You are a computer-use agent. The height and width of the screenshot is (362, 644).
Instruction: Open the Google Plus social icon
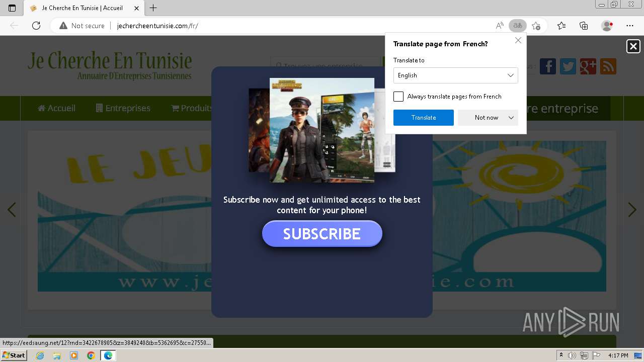point(588,66)
